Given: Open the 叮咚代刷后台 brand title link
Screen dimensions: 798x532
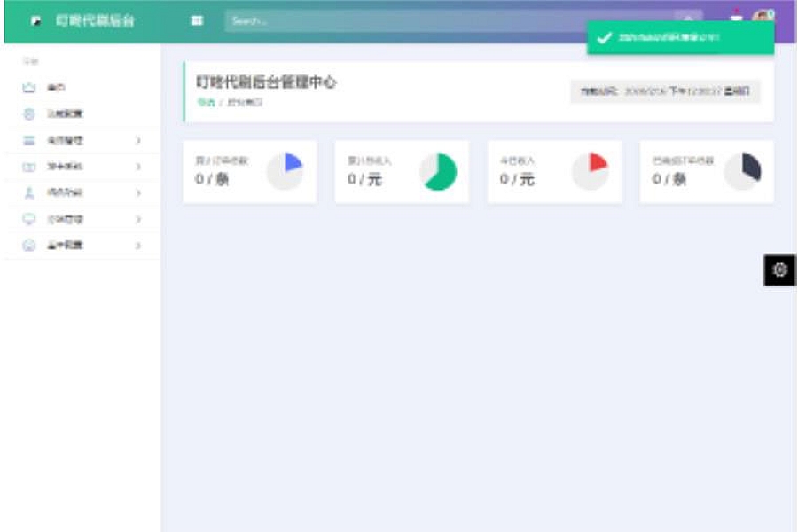Looking at the screenshot, I should tap(95, 21).
